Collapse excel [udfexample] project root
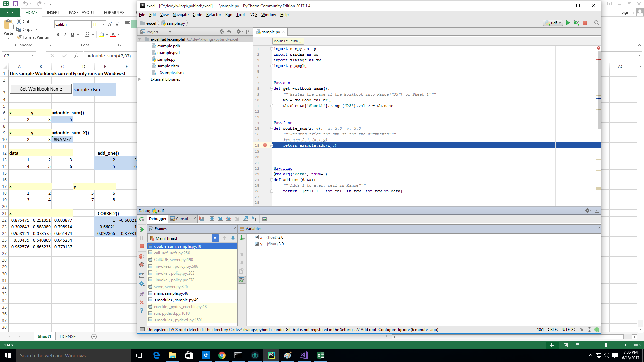The image size is (644, 362). point(140,39)
